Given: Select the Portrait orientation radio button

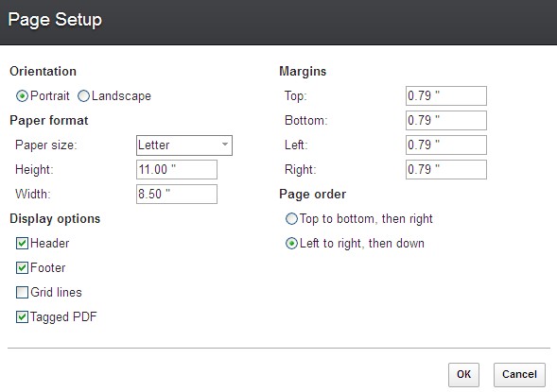Looking at the screenshot, I should coord(22,95).
